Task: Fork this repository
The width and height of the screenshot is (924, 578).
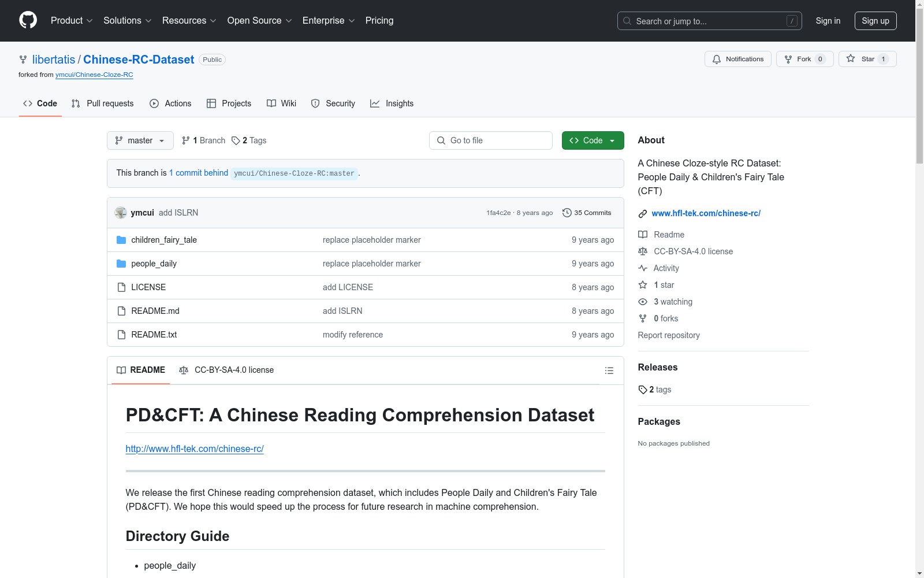Action: pos(805,59)
